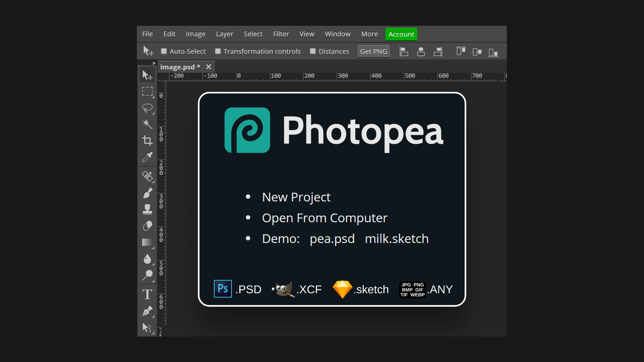This screenshot has width=644, height=362.
Task: Pick the Crop tool
Action: tap(147, 140)
